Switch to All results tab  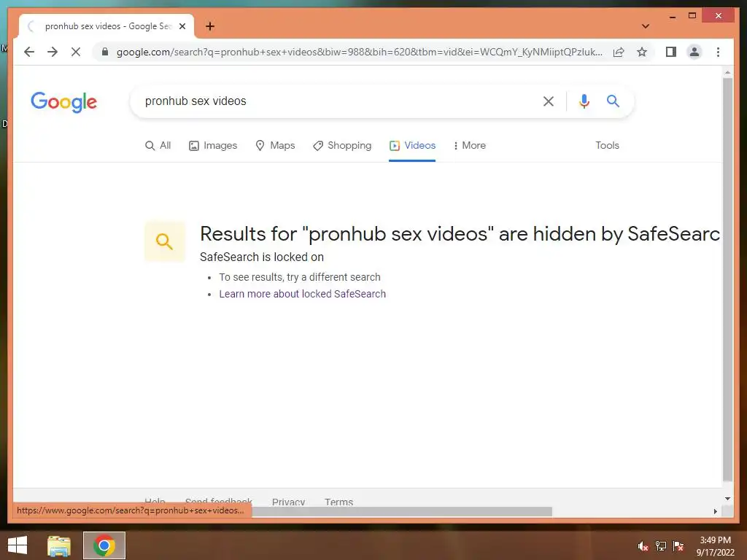pos(158,145)
